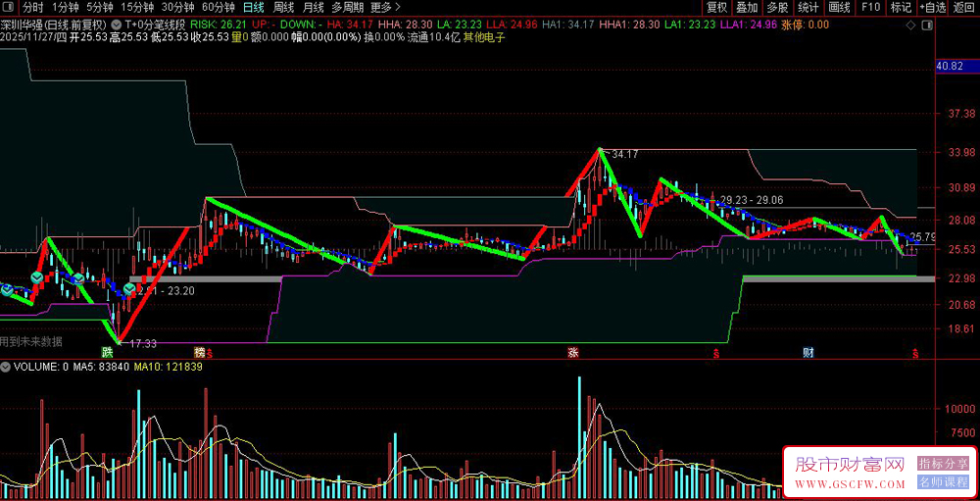Open the 复权 adjustment options
The width and height of the screenshot is (980, 501).
point(717,8)
